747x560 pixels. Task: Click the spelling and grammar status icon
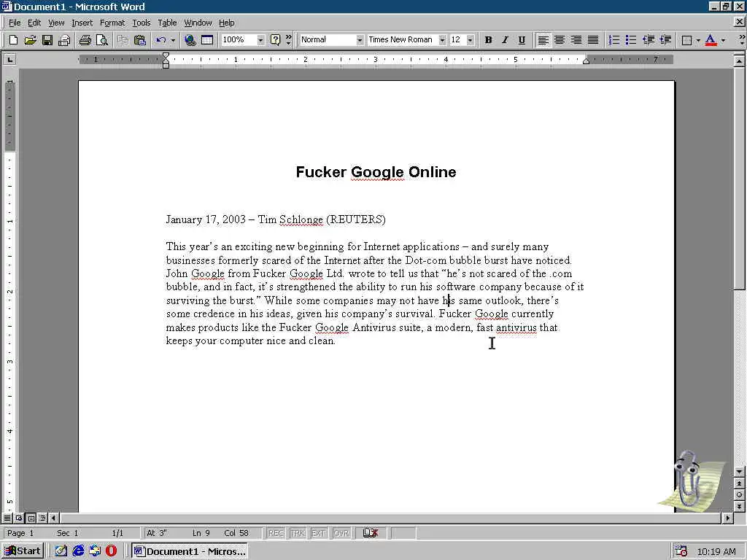[370, 533]
